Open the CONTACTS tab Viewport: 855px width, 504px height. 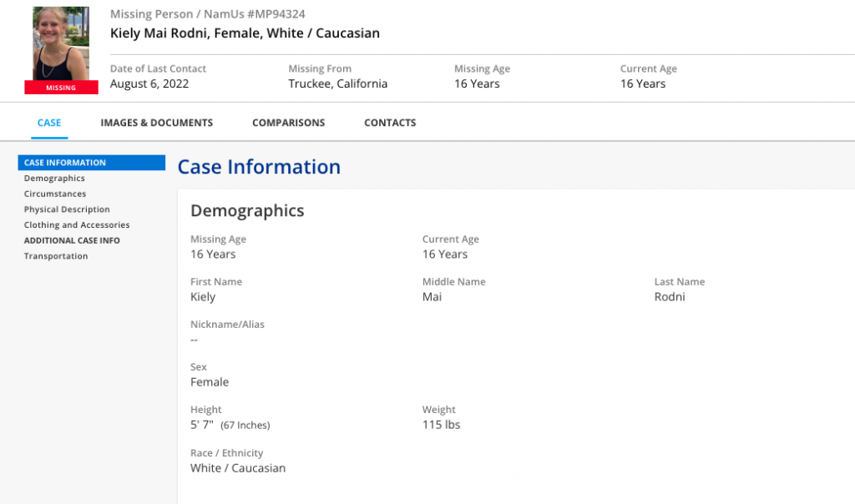coord(390,123)
